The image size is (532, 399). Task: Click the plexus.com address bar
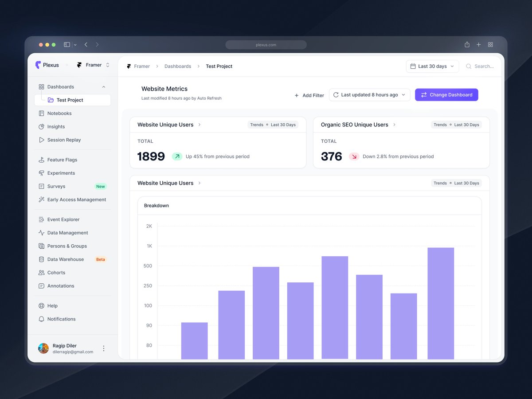pos(266,45)
